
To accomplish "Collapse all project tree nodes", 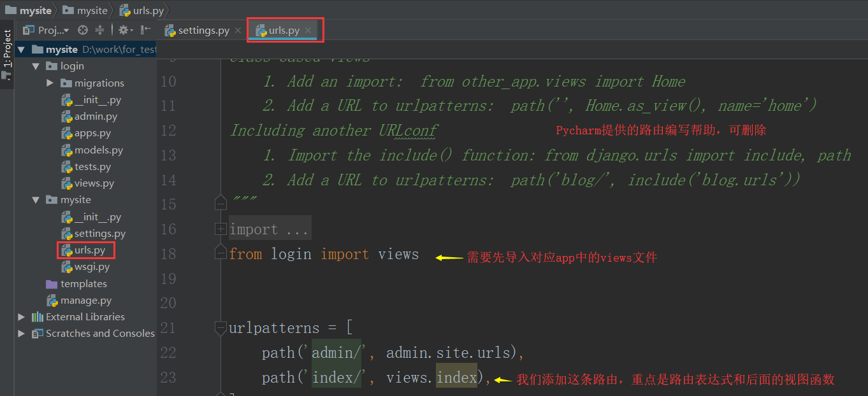I will pos(99,30).
